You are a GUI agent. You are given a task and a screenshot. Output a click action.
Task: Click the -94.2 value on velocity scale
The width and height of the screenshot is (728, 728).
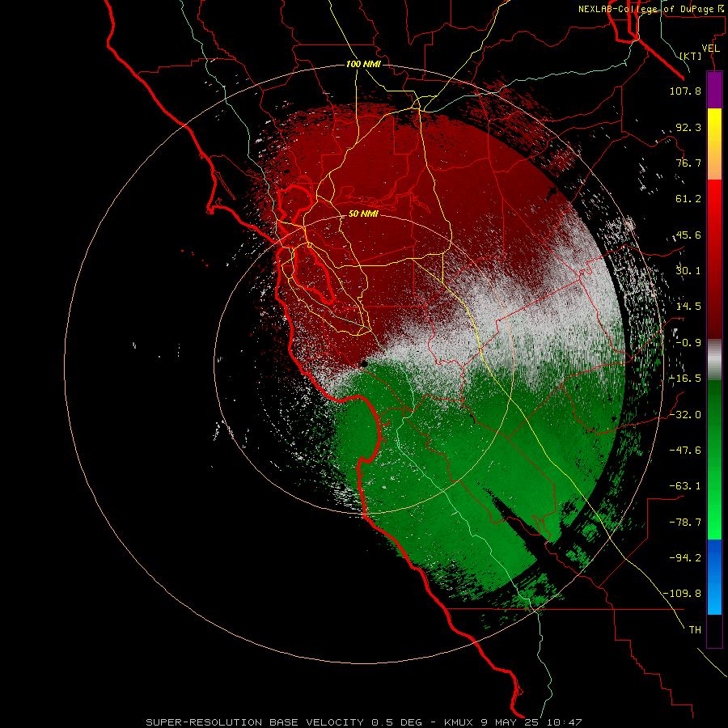[x=685, y=557]
